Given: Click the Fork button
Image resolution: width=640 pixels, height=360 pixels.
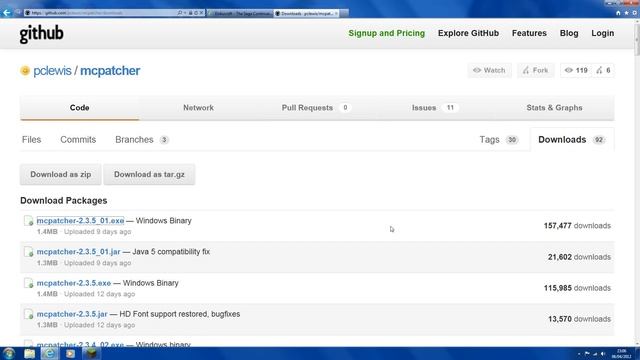Looking at the screenshot, I should 536,71.
